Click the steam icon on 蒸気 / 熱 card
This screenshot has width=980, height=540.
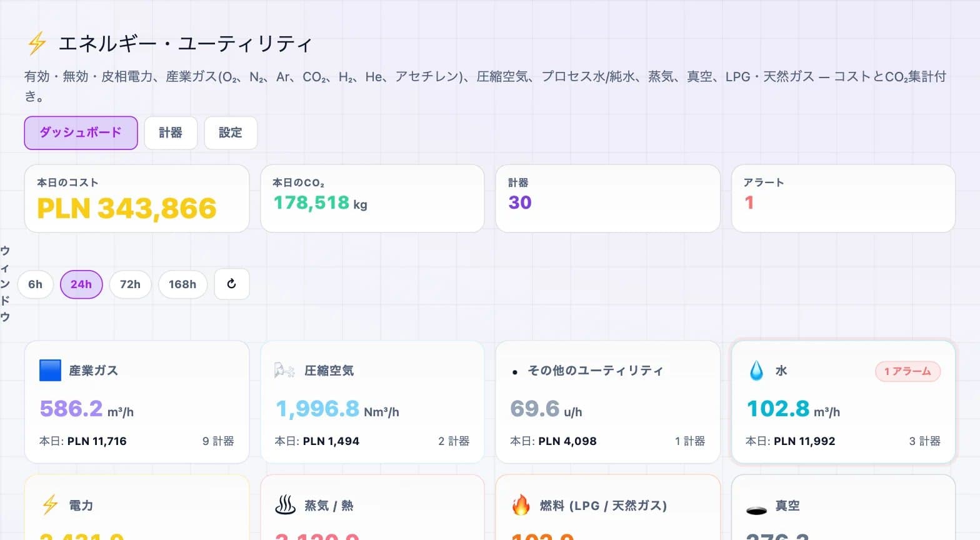click(x=285, y=505)
